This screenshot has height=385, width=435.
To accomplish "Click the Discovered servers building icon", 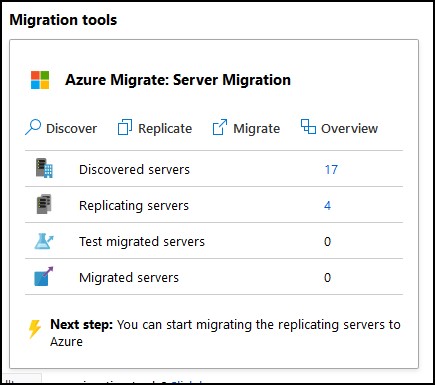I will 44,168.
